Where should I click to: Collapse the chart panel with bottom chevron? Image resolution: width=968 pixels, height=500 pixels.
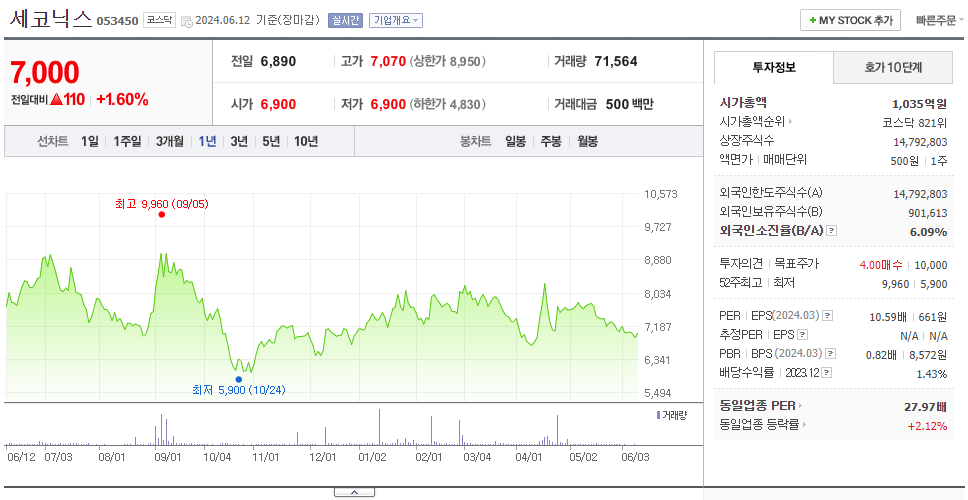(x=354, y=492)
